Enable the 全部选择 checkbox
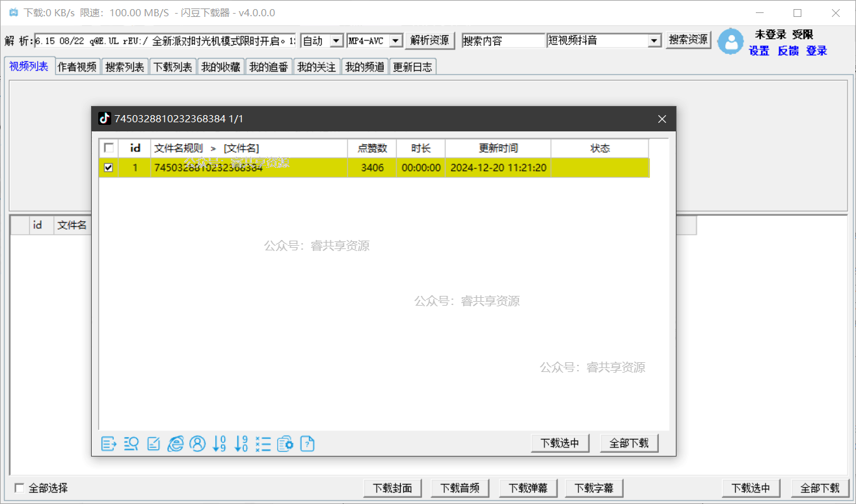856x504 pixels. (20, 488)
